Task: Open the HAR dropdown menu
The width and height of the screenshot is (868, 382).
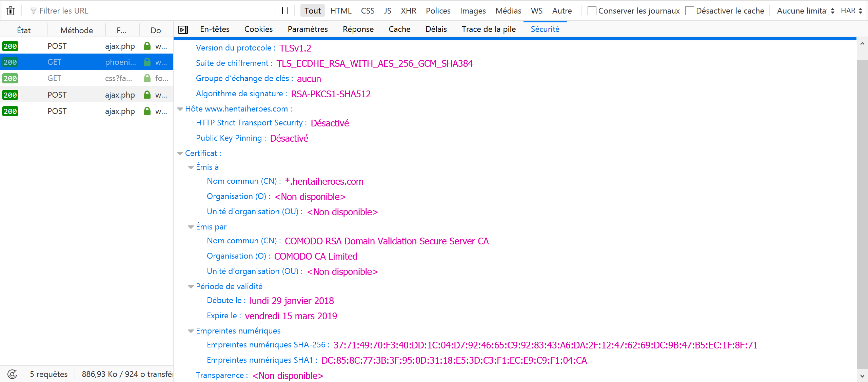Action: point(851,11)
